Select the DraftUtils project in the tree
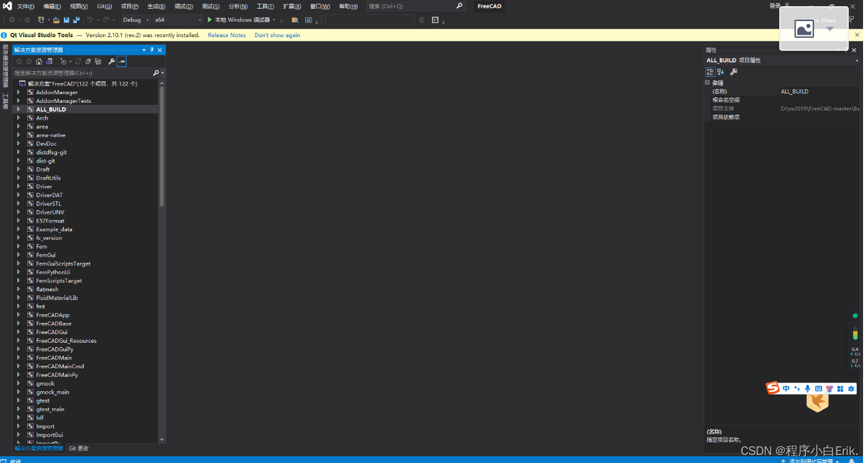Viewport: 868px width, 463px height. [x=48, y=178]
